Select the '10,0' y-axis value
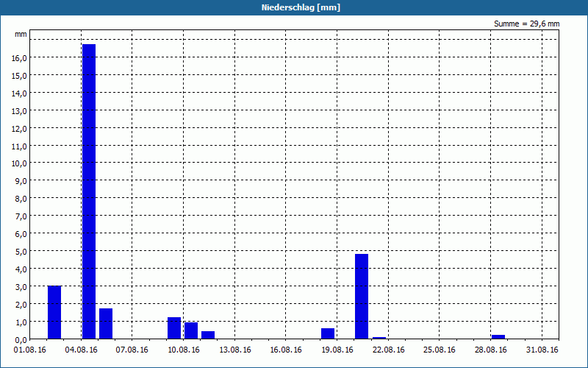This screenshot has height=368, width=588. coord(21,163)
